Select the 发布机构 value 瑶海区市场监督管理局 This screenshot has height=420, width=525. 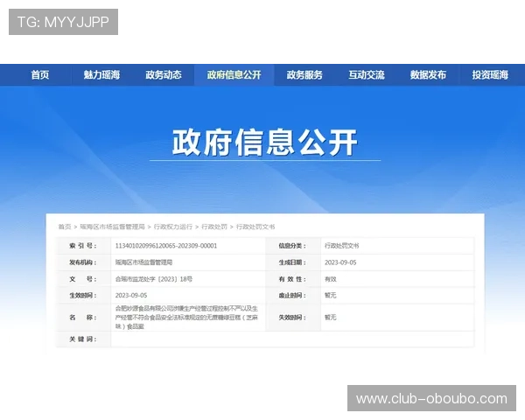pos(144,262)
